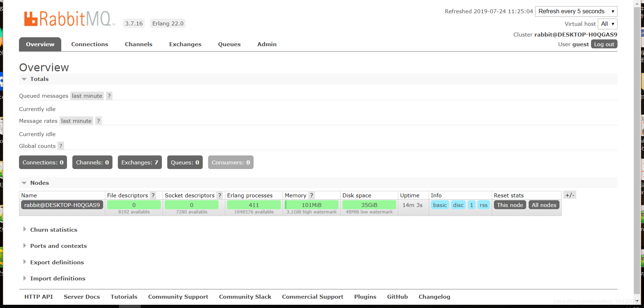
Task: Open Channels: 0 global count
Action: coord(92,162)
